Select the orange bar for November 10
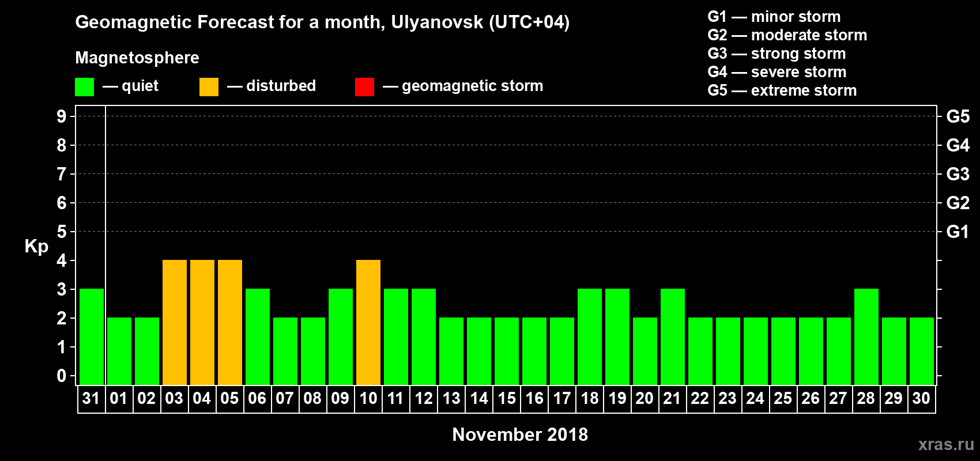Viewport: 980px width, 461px height. [x=368, y=322]
